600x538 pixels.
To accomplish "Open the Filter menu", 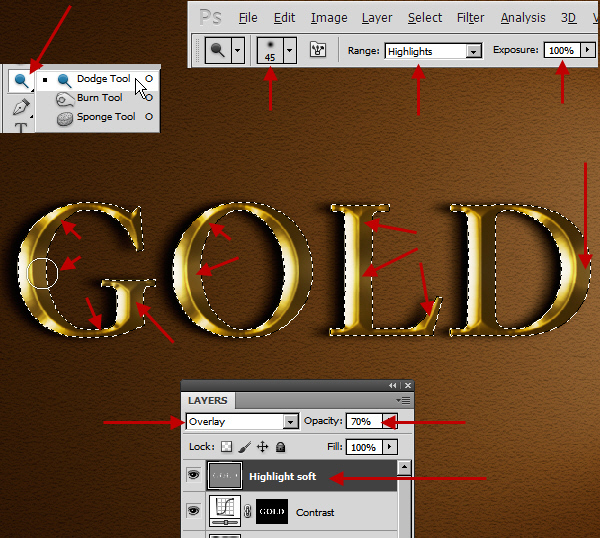I will pyautogui.click(x=470, y=17).
